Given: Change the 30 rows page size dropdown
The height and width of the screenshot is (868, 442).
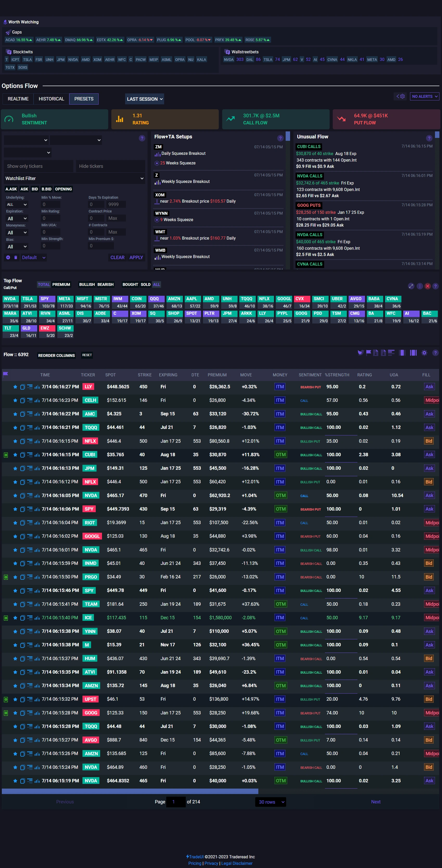Looking at the screenshot, I should [271, 802].
